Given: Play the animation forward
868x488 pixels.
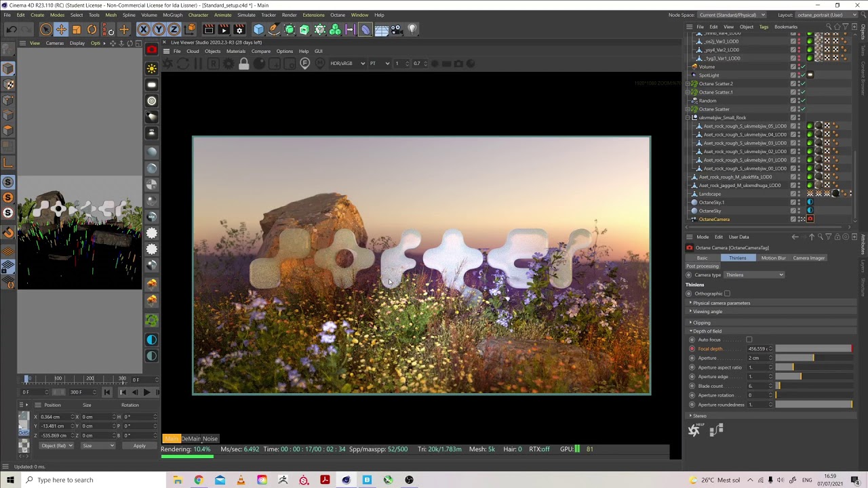Looking at the screenshot, I should 146,392.
